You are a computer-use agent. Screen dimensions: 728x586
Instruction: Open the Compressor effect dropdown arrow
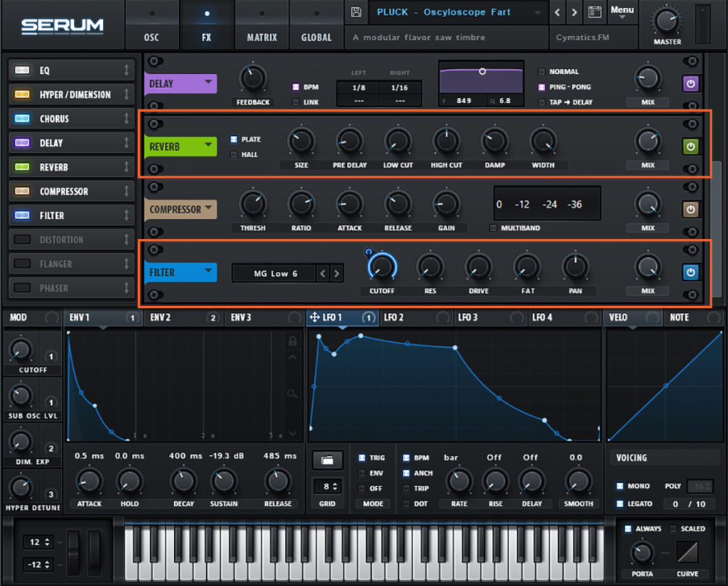[208, 208]
